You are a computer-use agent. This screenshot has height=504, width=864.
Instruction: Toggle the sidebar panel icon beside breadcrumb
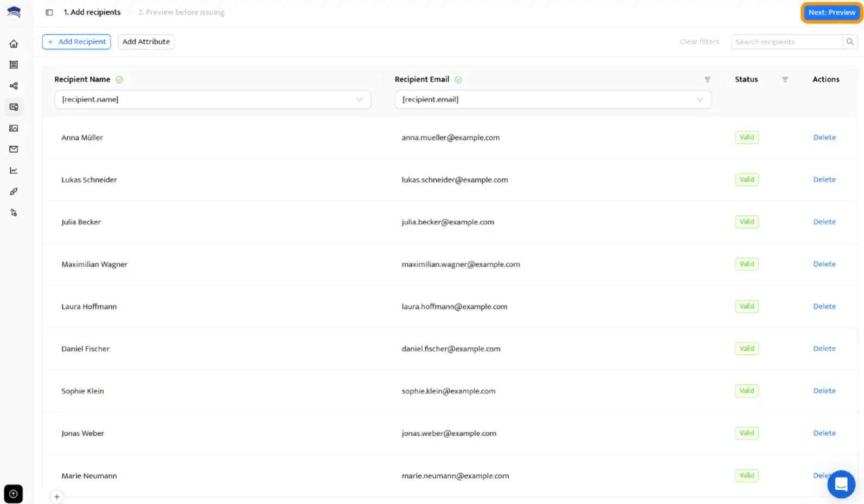[x=49, y=12]
